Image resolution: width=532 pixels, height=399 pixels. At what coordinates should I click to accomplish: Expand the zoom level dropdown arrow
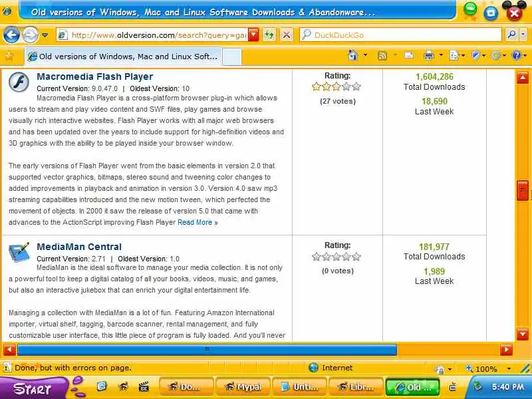509,369
